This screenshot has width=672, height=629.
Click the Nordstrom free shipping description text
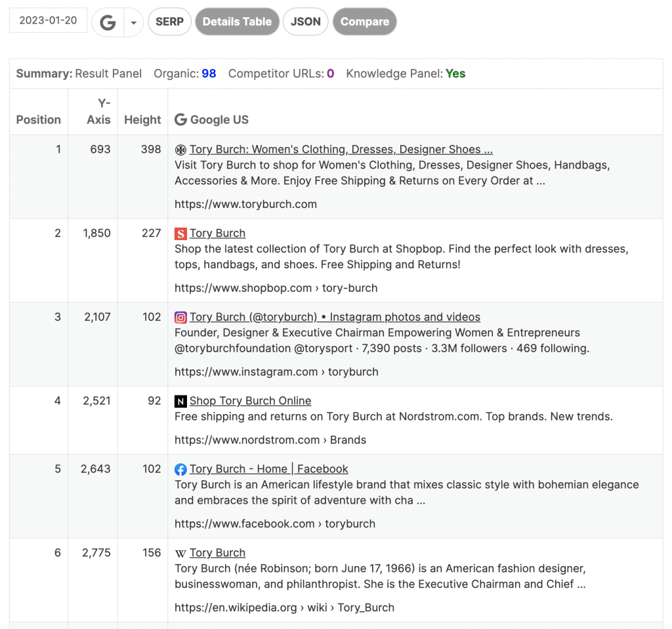pos(394,416)
